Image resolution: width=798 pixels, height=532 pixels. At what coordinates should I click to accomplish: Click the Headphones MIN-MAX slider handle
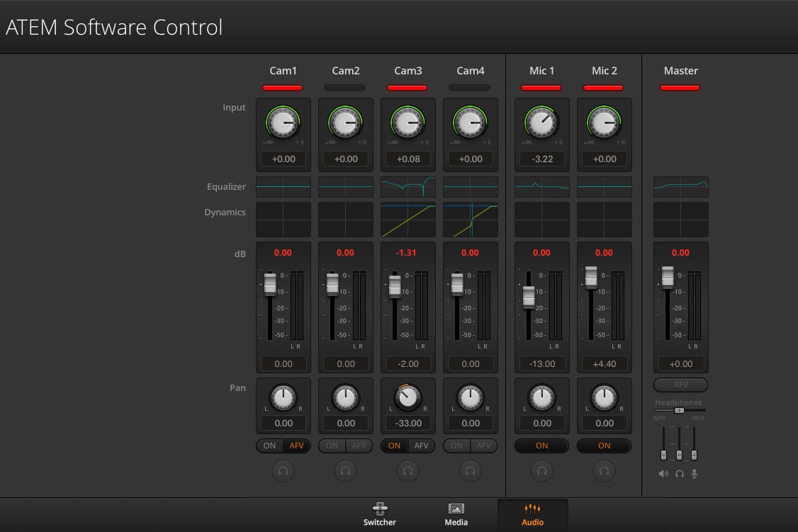click(x=679, y=410)
